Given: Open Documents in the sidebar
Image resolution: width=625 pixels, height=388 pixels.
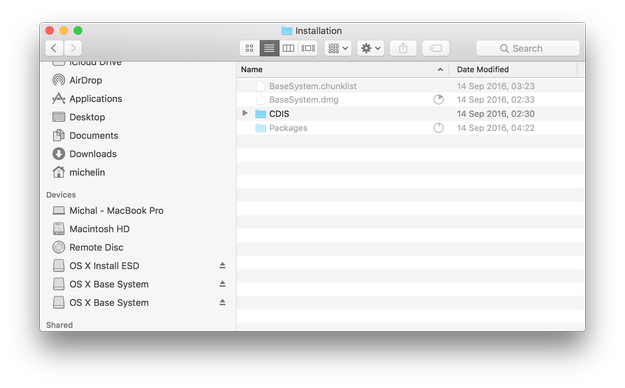Looking at the screenshot, I should [94, 135].
